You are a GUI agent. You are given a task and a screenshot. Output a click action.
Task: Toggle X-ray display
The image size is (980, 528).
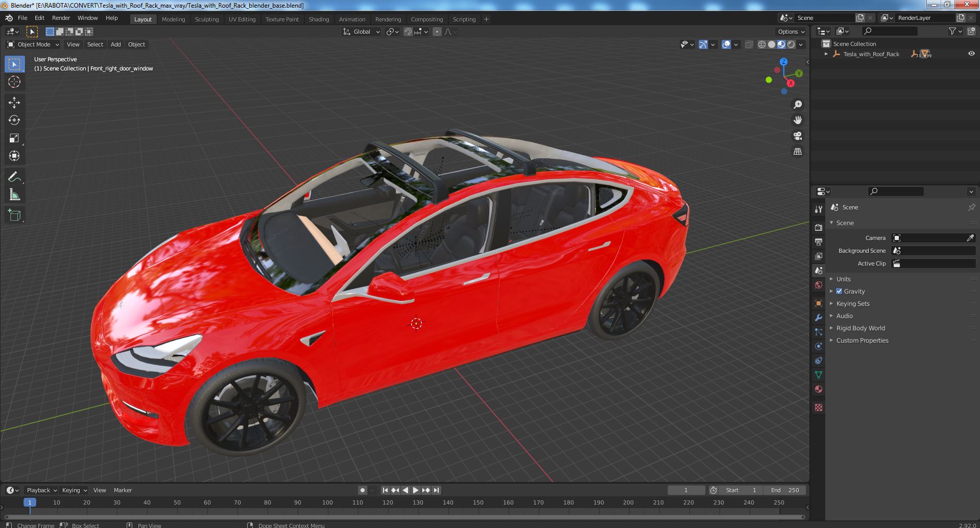point(749,44)
